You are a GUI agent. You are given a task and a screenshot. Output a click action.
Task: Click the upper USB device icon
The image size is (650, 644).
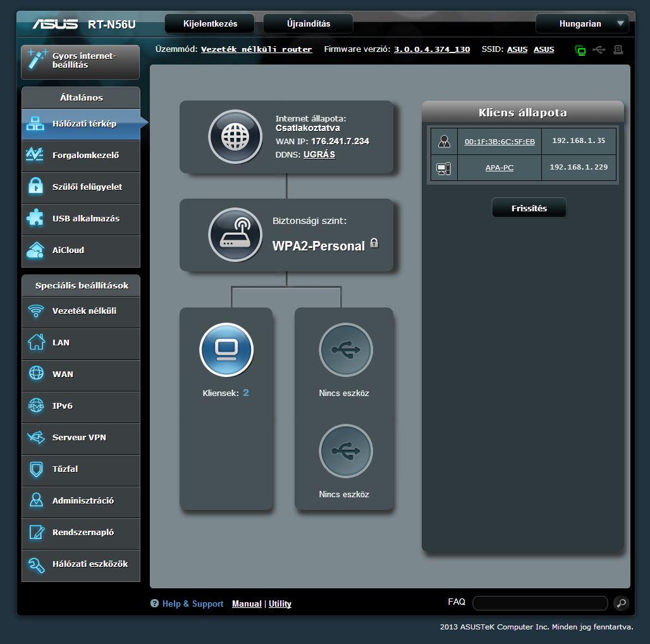point(346,350)
